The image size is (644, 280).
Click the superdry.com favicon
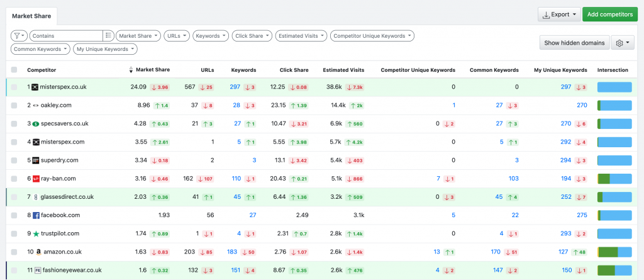coord(36,160)
